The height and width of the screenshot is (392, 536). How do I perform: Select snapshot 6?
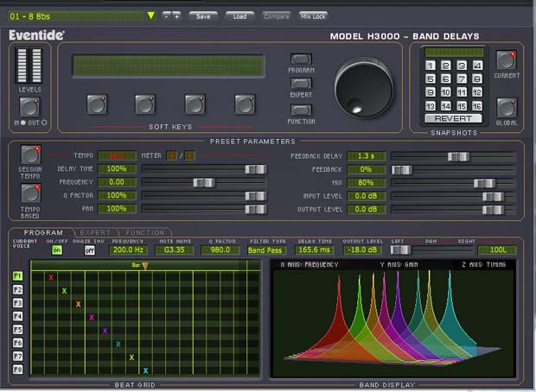point(446,79)
